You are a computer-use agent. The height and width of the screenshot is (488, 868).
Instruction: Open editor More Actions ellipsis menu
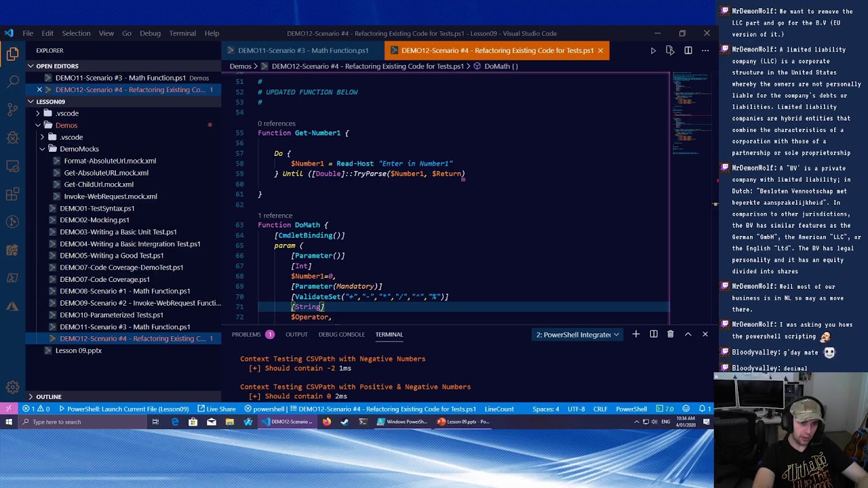pyautogui.click(x=705, y=50)
